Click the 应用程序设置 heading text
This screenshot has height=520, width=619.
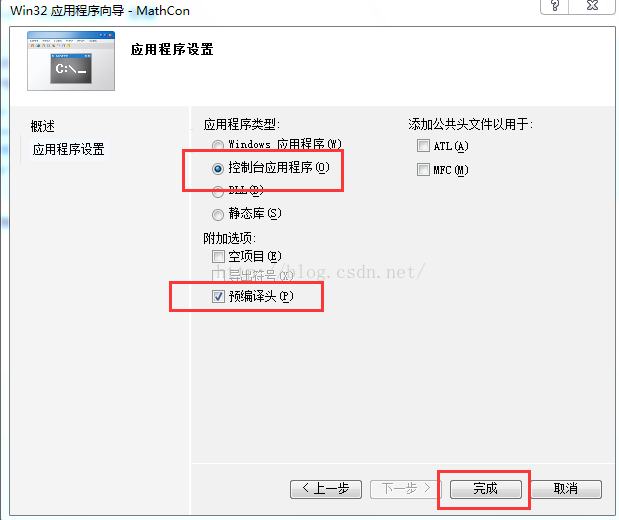[x=172, y=50]
